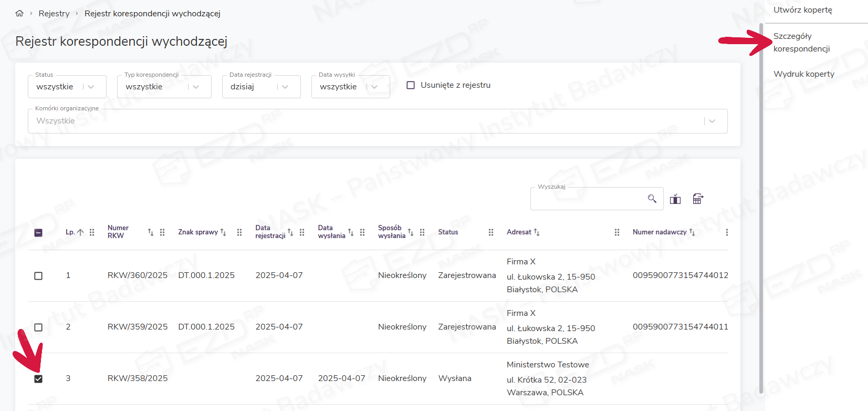868x411 pixels.
Task: Expand the Status filter dropdown
Action: tap(91, 87)
